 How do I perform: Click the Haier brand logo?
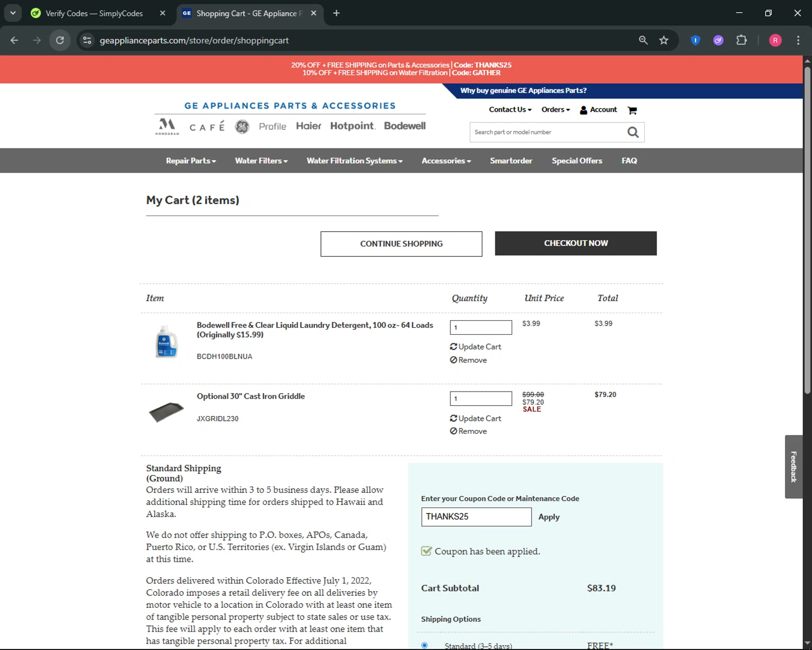(x=309, y=126)
